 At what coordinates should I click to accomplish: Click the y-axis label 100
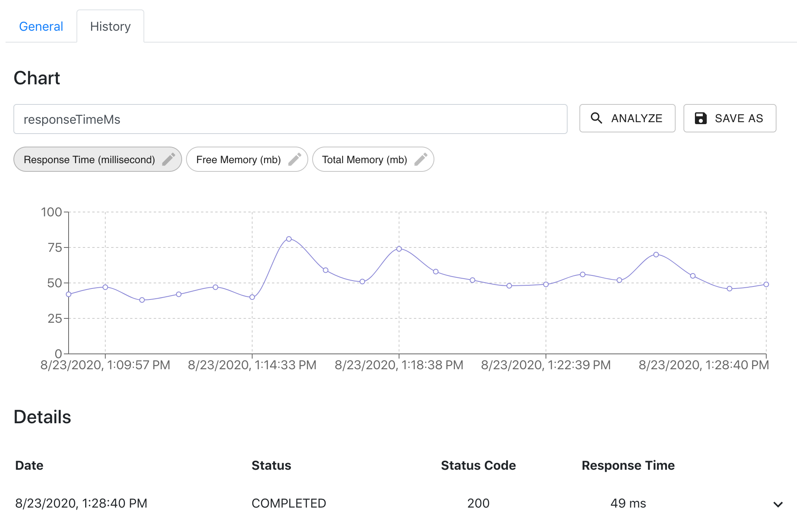pos(51,212)
